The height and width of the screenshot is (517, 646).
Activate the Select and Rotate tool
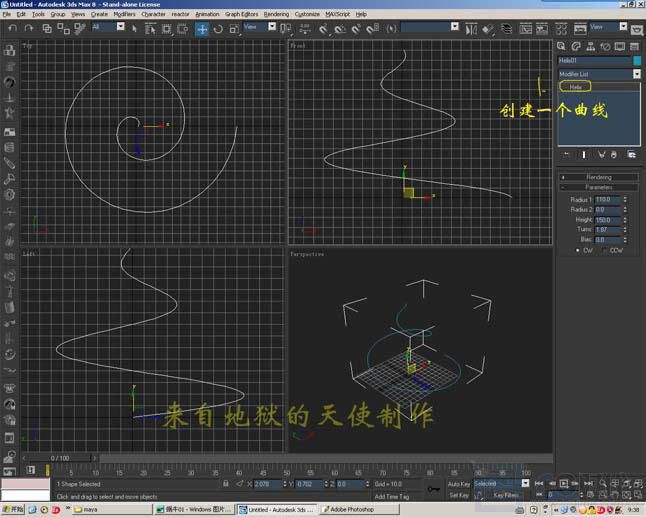coord(218,29)
